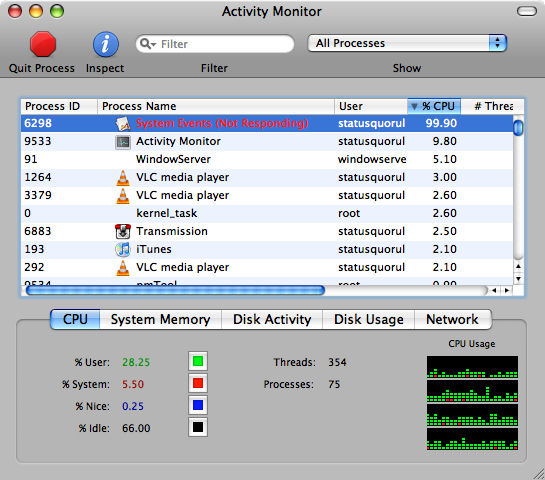Switch to the Network tab

453,319
